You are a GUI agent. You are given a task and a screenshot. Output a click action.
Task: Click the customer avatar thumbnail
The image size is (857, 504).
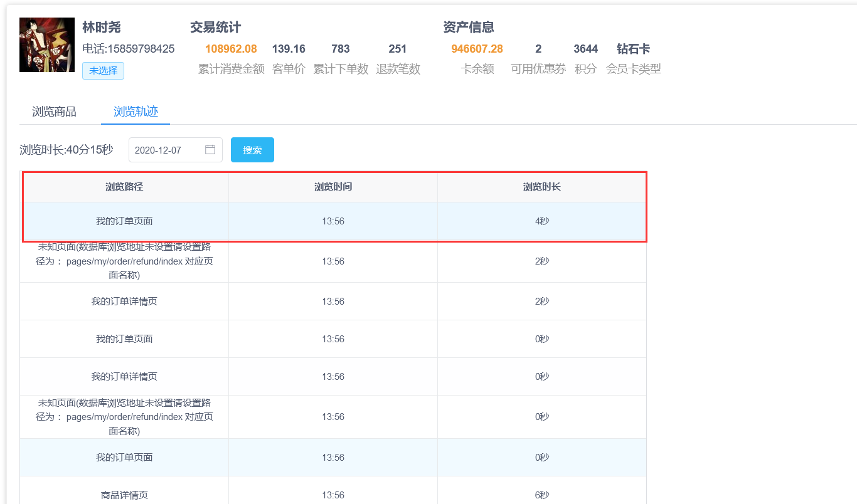[x=47, y=45]
